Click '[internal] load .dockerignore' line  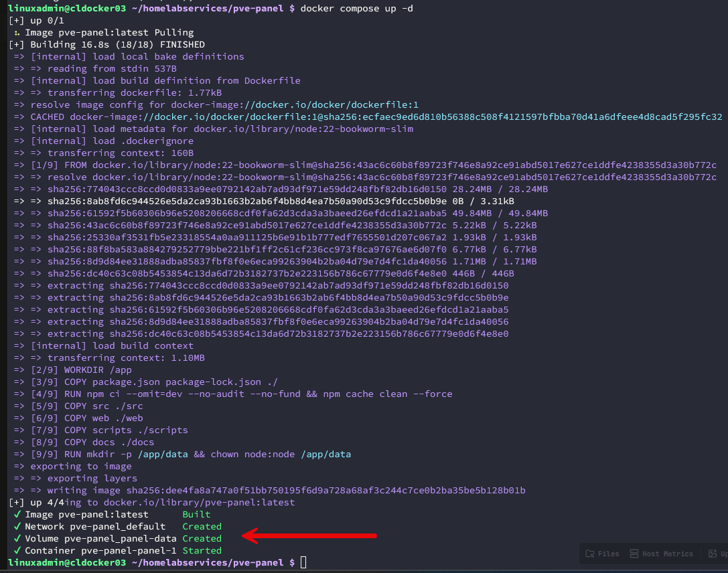point(104,141)
